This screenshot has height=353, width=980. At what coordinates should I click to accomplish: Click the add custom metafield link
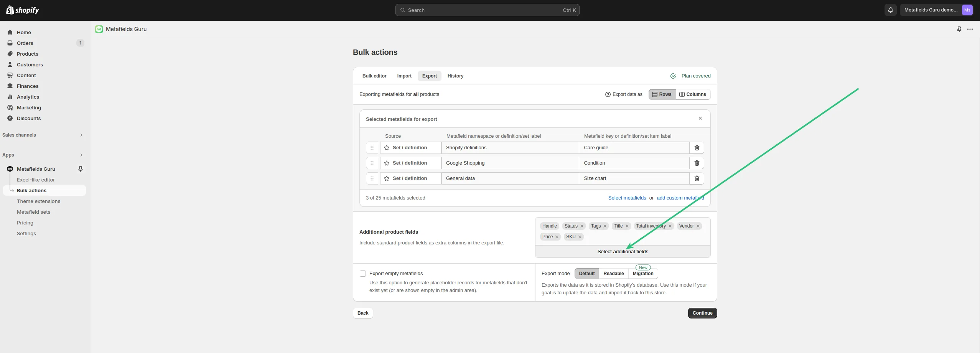[x=680, y=198]
